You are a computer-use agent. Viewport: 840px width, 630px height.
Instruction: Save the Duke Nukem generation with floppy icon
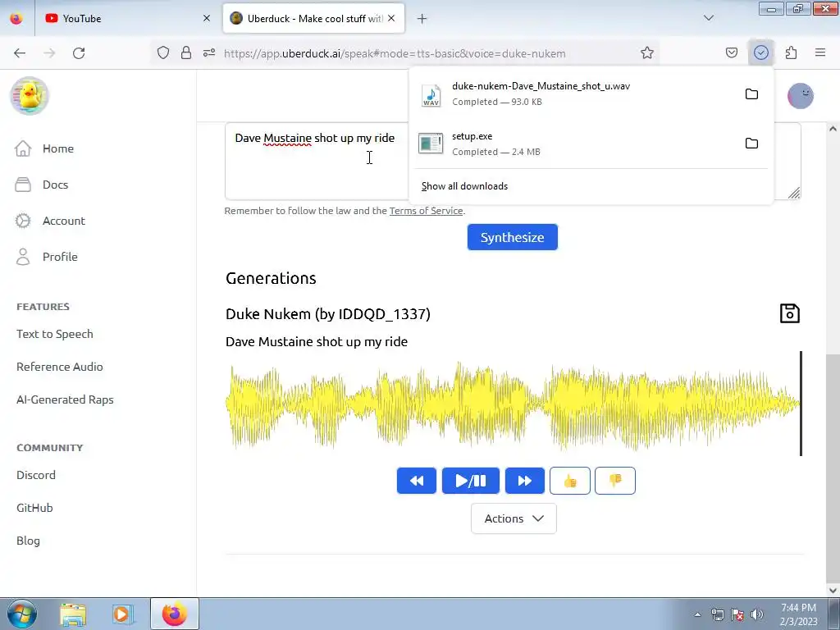point(790,313)
